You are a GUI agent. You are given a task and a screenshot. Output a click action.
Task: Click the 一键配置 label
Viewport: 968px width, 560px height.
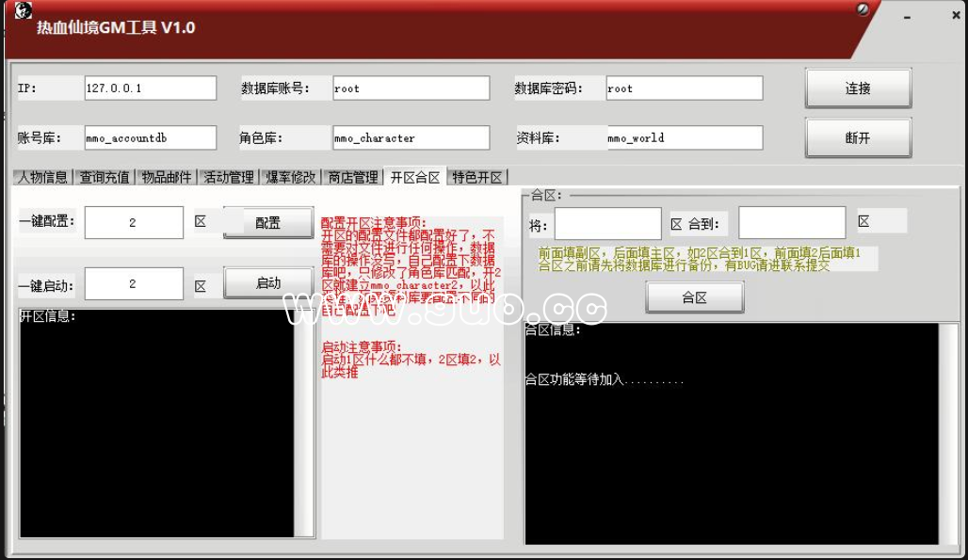pos(47,221)
